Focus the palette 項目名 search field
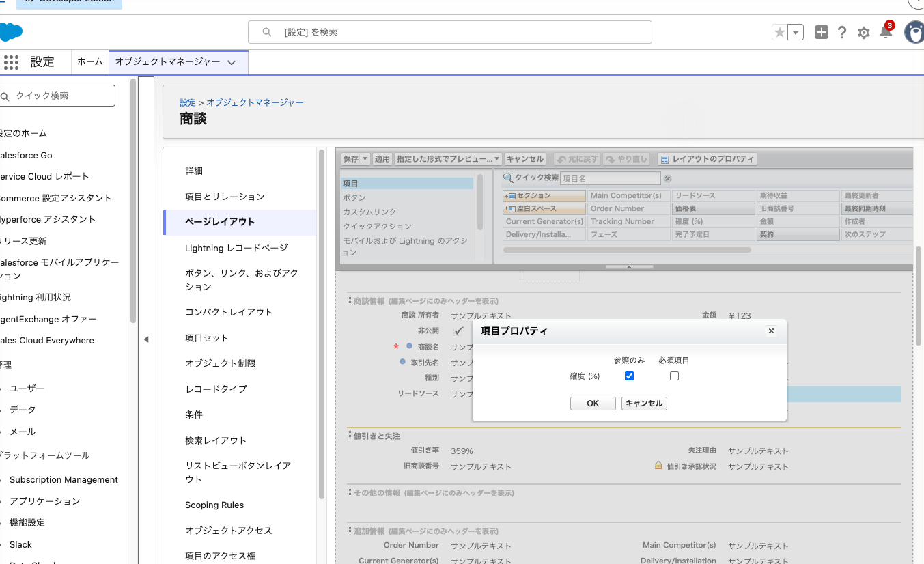This screenshot has height=564, width=924. point(611,178)
